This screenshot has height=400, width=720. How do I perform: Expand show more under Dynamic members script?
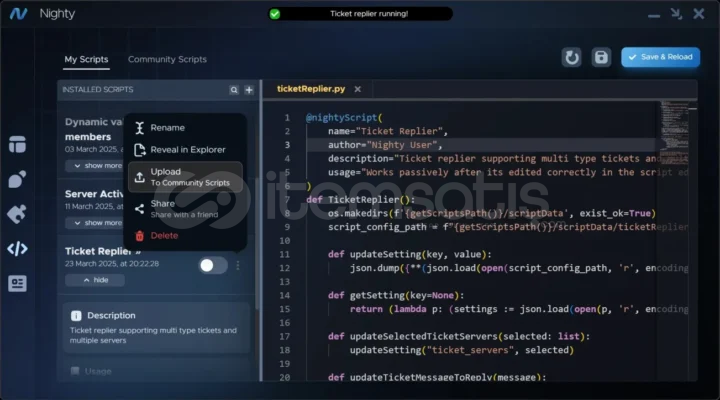coord(95,166)
